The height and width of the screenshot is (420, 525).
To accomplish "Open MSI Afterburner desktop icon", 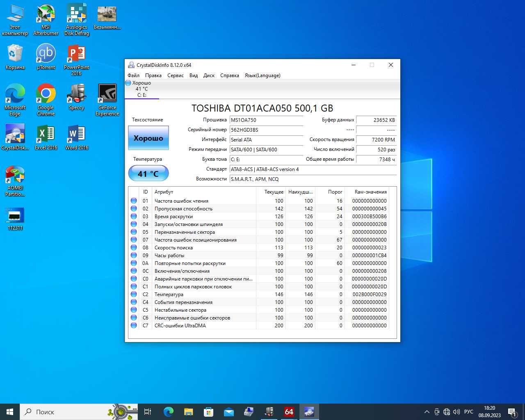I will click(46, 20).
